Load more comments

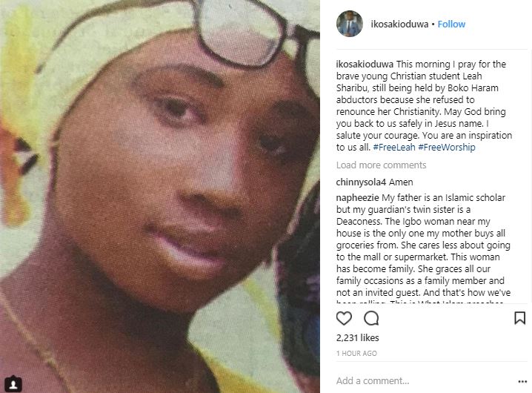381,165
